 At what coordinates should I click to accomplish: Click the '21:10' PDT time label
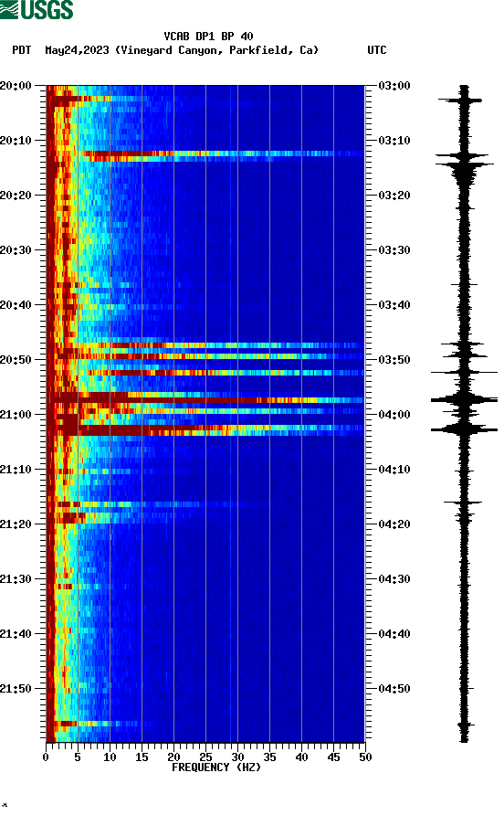16,470
